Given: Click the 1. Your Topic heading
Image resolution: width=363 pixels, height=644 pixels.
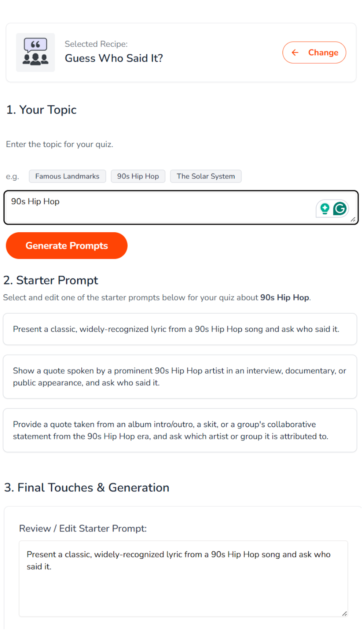Looking at the screenshot, I should [x=41, y=110].
